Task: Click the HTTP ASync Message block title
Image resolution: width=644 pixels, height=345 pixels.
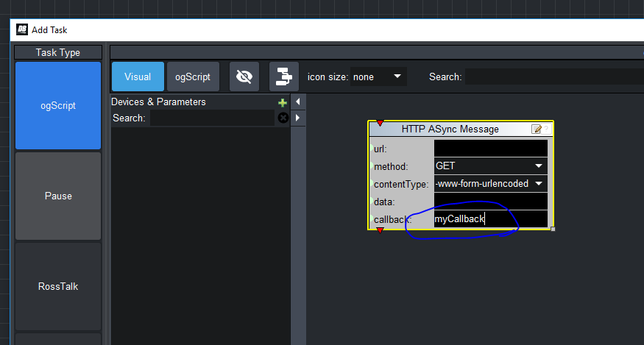Action: tap(450, 129)
